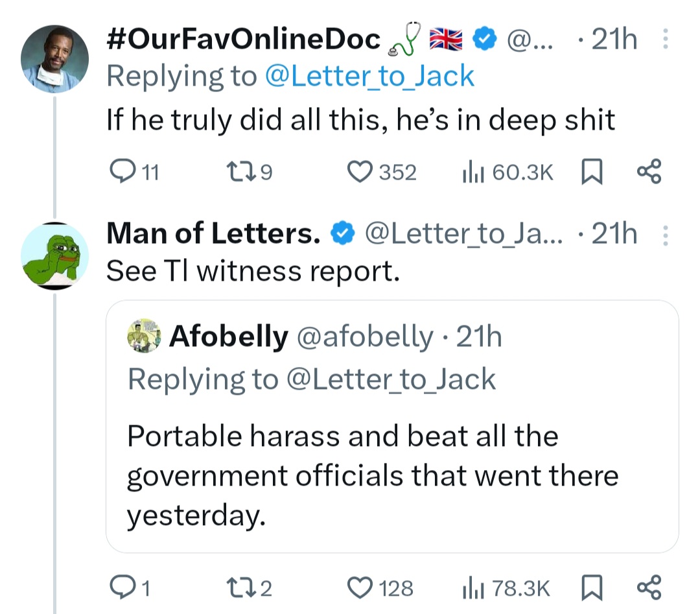Open the @Letter_to_Jack mention link
700x614 pixels.
(x=369, y=77)
